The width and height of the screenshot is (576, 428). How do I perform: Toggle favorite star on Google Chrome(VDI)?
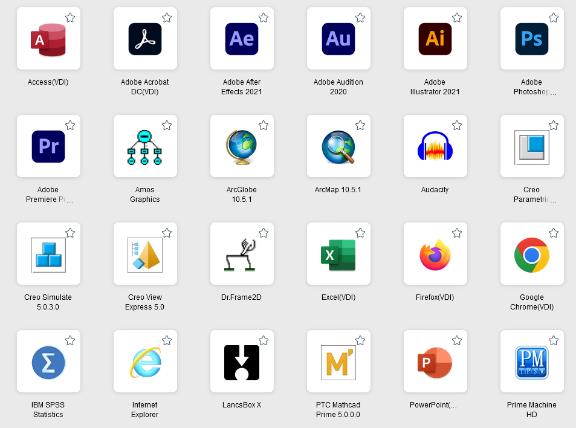point(554,233)
